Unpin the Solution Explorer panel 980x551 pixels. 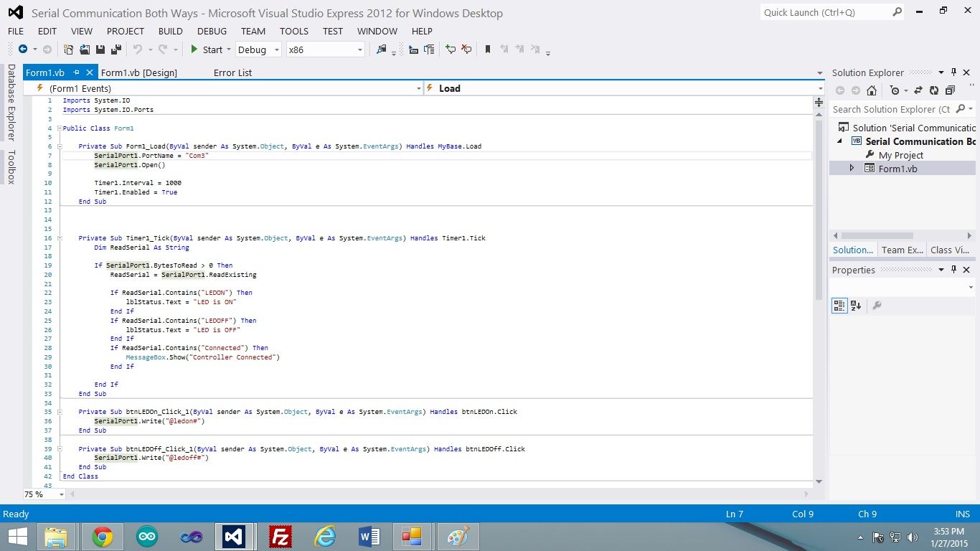tap(953, 72)
